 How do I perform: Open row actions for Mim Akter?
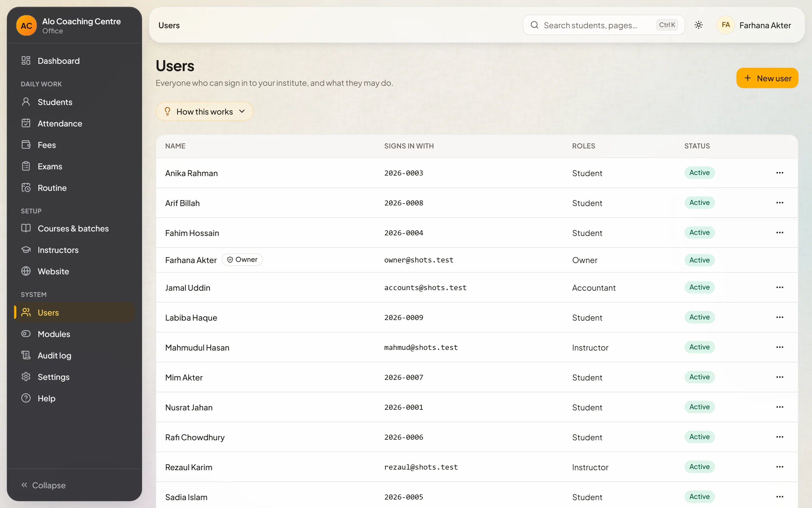pyautogui.click(x=780, y=377)
